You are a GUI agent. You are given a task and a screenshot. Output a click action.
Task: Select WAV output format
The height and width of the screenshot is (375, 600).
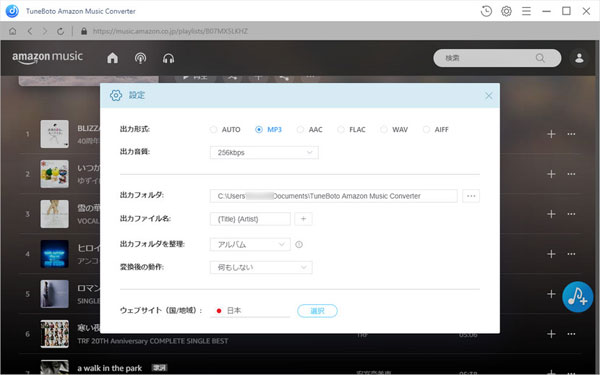(x=394, y=130)
